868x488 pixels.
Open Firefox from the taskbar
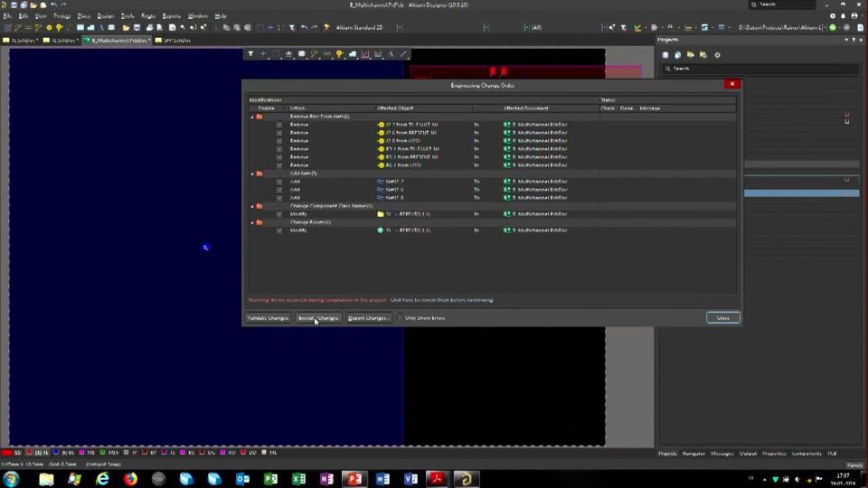coord(130,479)
